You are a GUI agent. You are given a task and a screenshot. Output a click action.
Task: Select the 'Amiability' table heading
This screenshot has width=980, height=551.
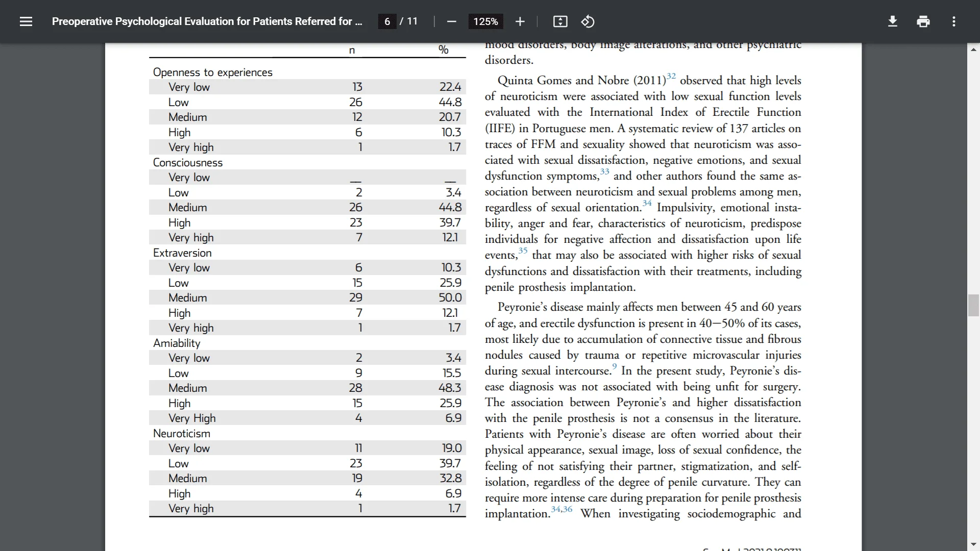(x=177, y=343)
